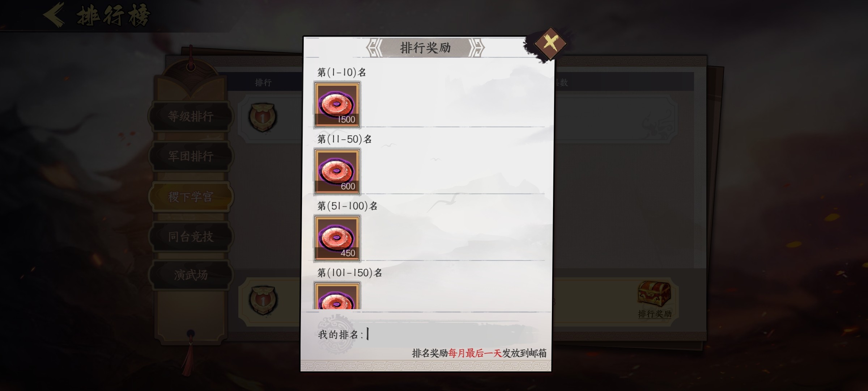Select the 450 jade reward icon
Viewport: 868px width, 391px height.
coord(337,238)
